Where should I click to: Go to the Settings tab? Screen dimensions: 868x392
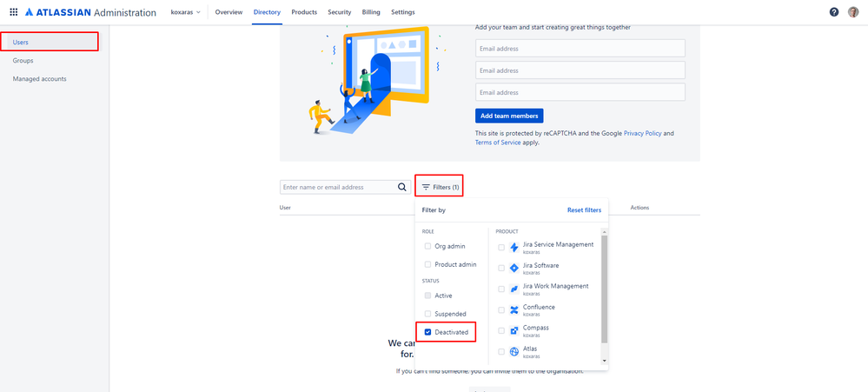[x=402, y=12]
